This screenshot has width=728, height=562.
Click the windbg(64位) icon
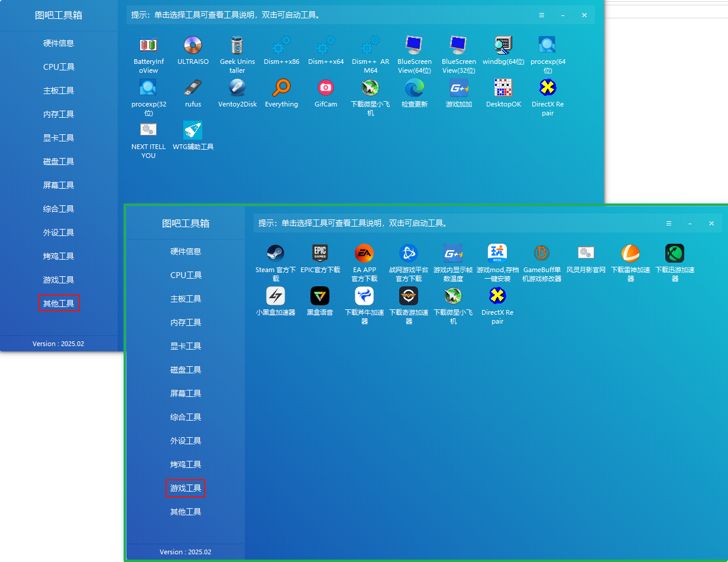(x=503, y=45)
